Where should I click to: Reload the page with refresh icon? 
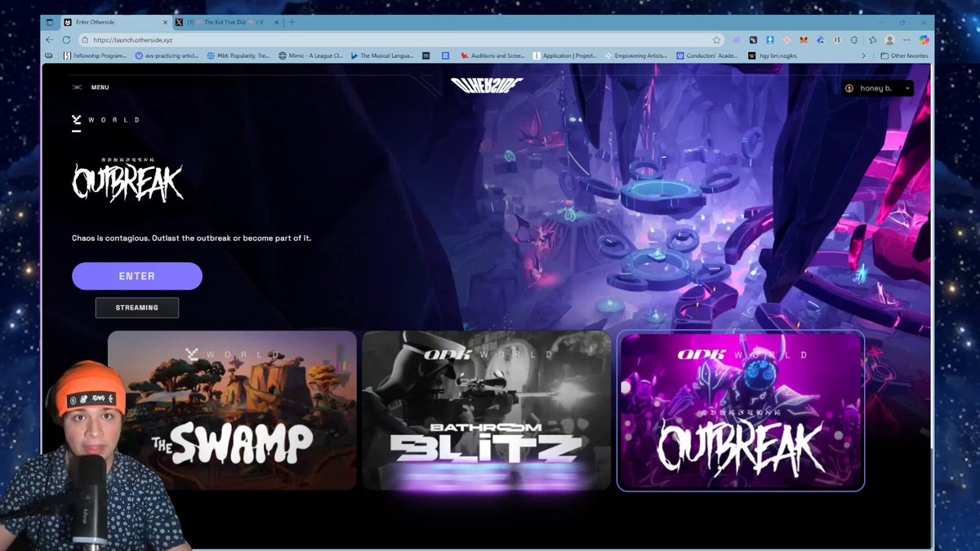click(x=68, y=39)
